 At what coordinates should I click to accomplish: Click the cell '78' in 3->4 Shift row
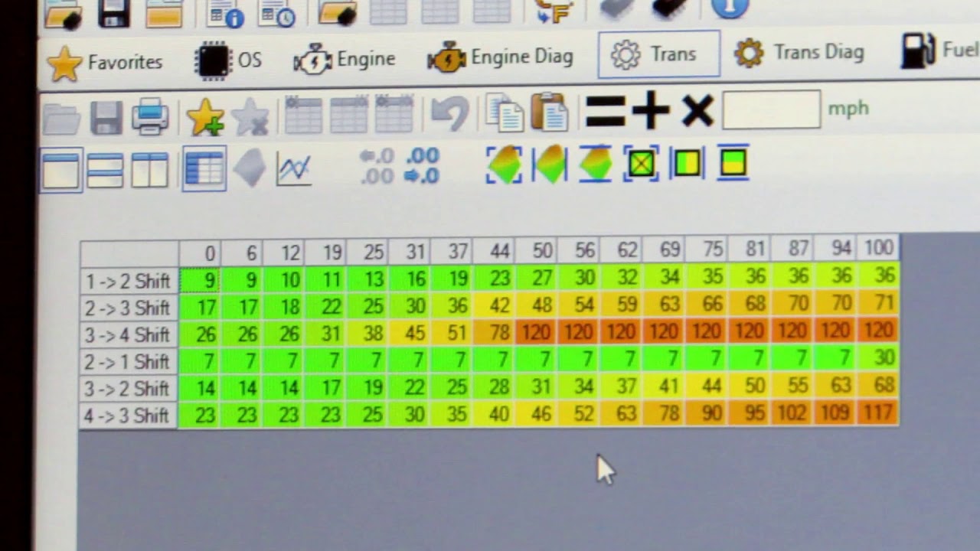(494, 333)
